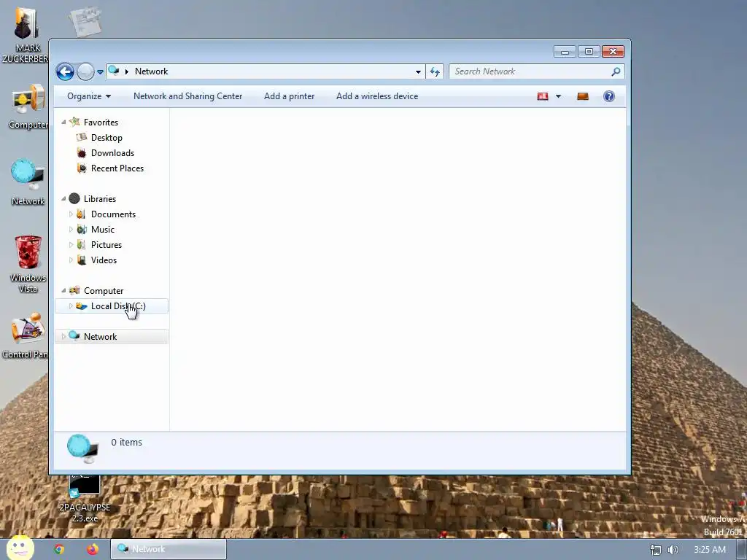Launch Chrome from the taskbar
747x560 pixels.
[x=59, y=549]
